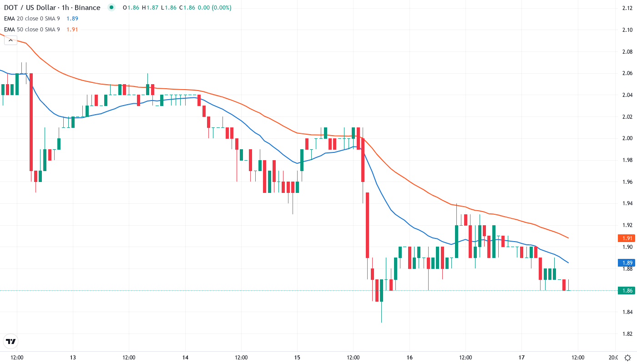637x364 pixels.
Task: Click the date label 16 on time axis
Action: click(x=409, y=357)
